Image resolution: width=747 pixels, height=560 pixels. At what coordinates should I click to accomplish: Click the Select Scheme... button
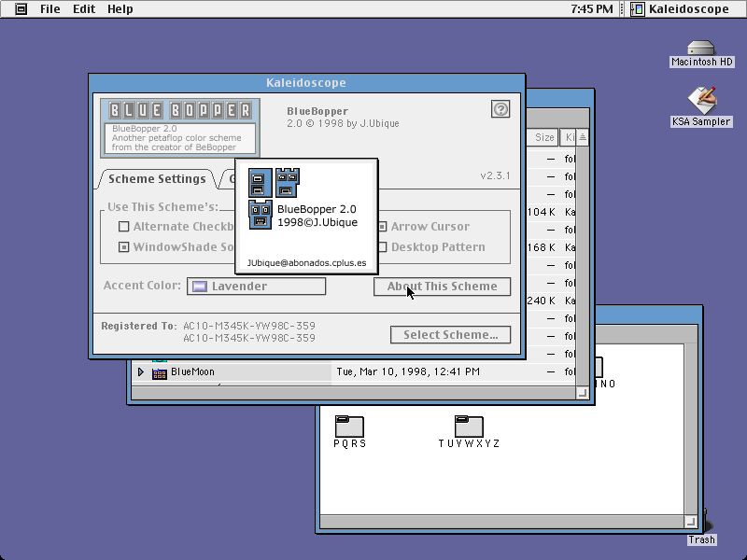(x=451, y=335)
